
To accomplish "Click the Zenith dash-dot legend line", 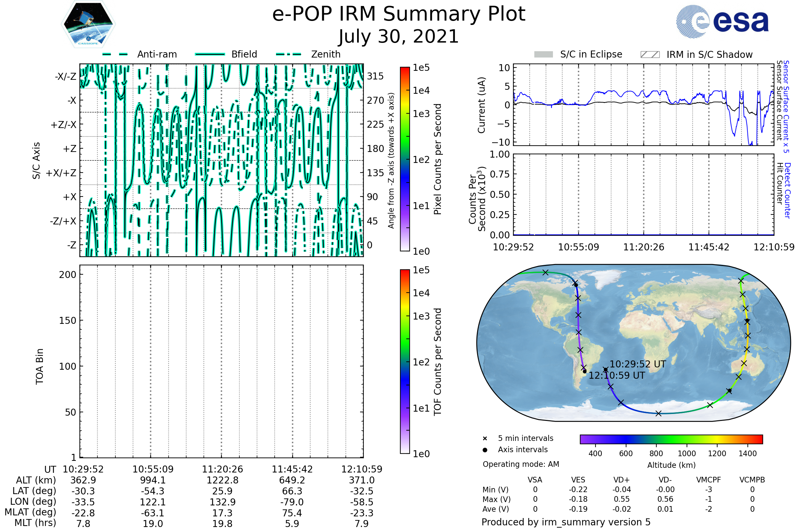I will click(x=289, y=54).
